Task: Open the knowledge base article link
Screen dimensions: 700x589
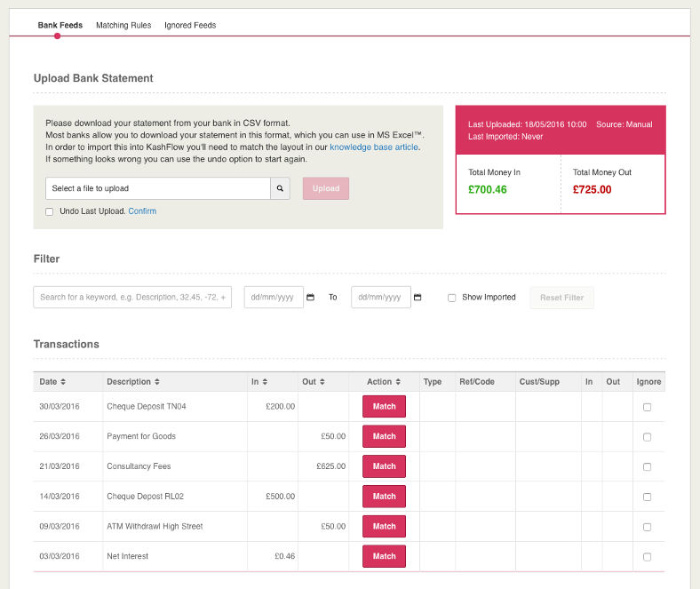Action: coord(373,147)
